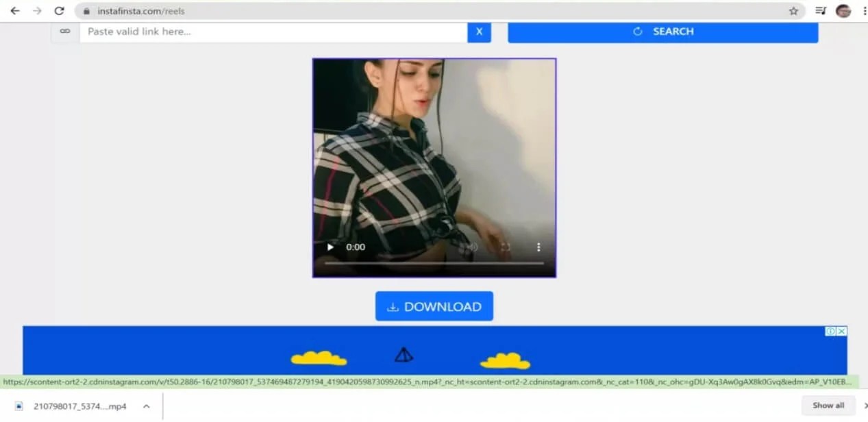
Task: View site security lock info
Action: pos(87,11)
